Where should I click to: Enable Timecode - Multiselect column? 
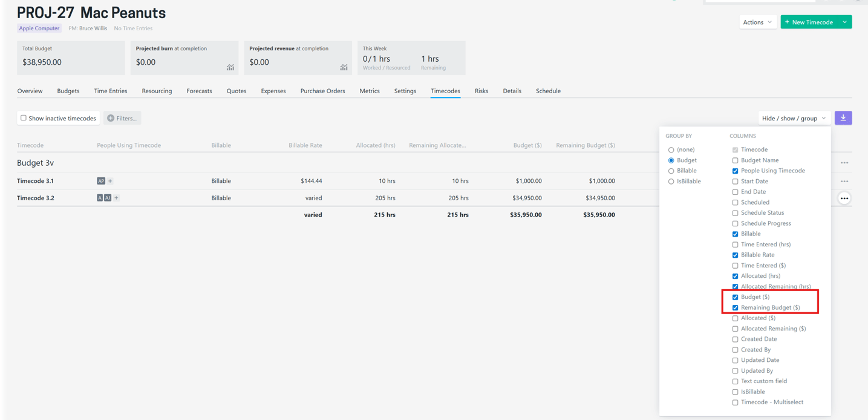pos(735,402)
